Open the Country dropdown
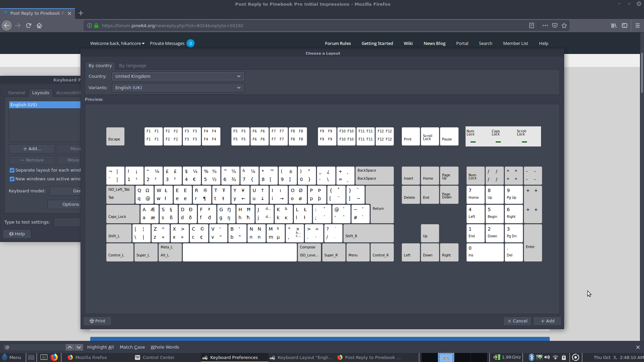The height and width of the screenshot is (362, 644). pos(178,76)
